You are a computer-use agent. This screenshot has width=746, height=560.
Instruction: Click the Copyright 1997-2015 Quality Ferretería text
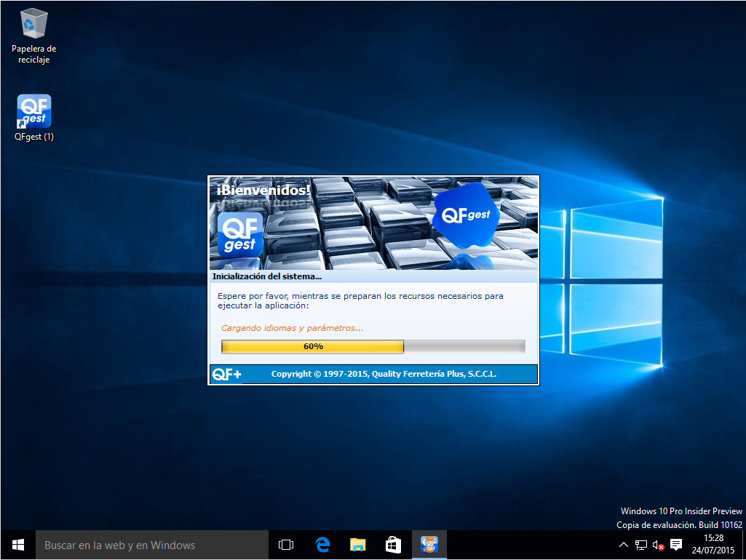click(384, 374)
